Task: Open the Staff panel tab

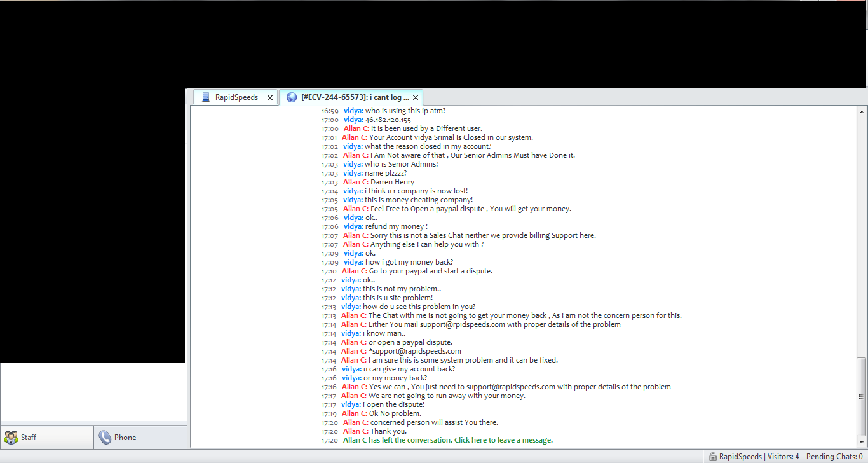Action: coord(47,438)
